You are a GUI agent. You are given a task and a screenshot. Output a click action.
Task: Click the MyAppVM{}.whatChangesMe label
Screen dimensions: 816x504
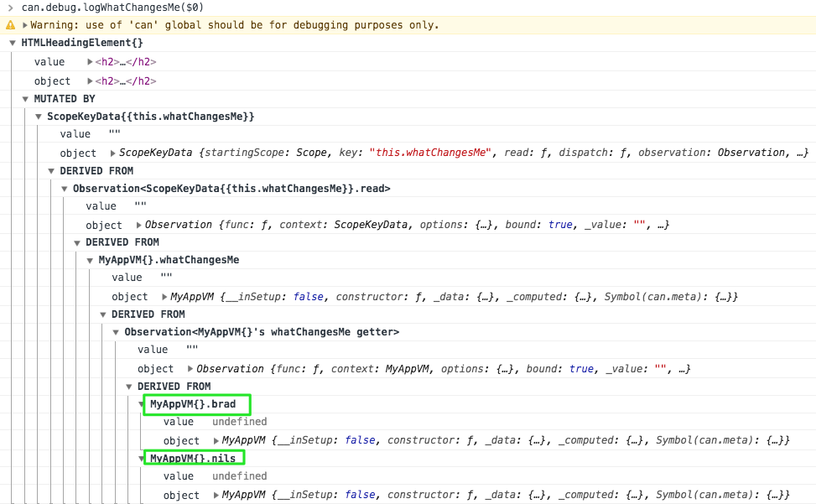(x=169, y=260)
